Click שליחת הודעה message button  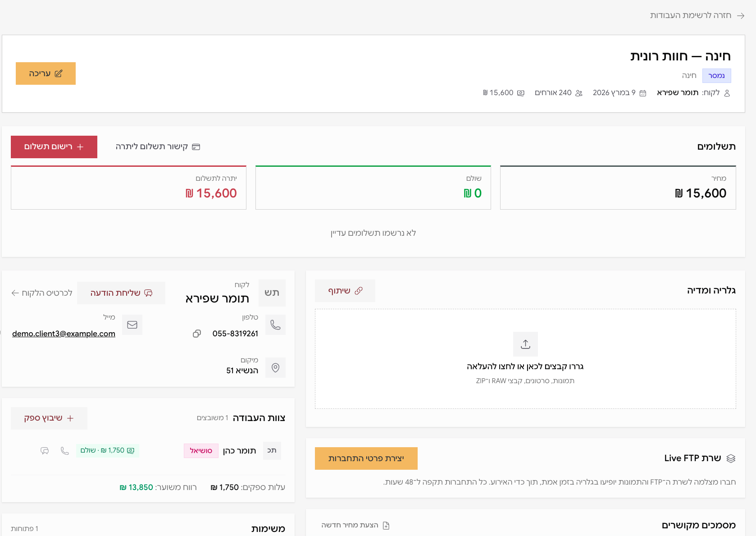click(x=121, y=293)
